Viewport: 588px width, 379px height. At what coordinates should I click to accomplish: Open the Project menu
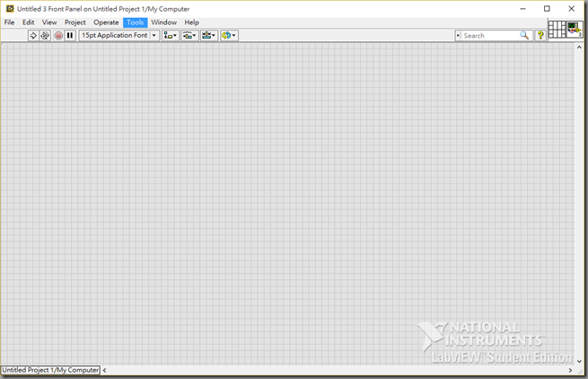[x=75, y=22]
